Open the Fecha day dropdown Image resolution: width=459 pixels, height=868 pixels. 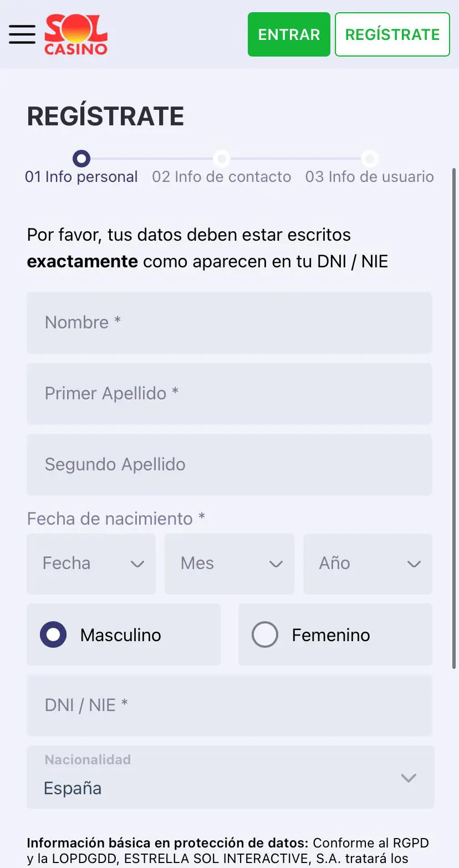pyautogui.click(x=91, y=564)
